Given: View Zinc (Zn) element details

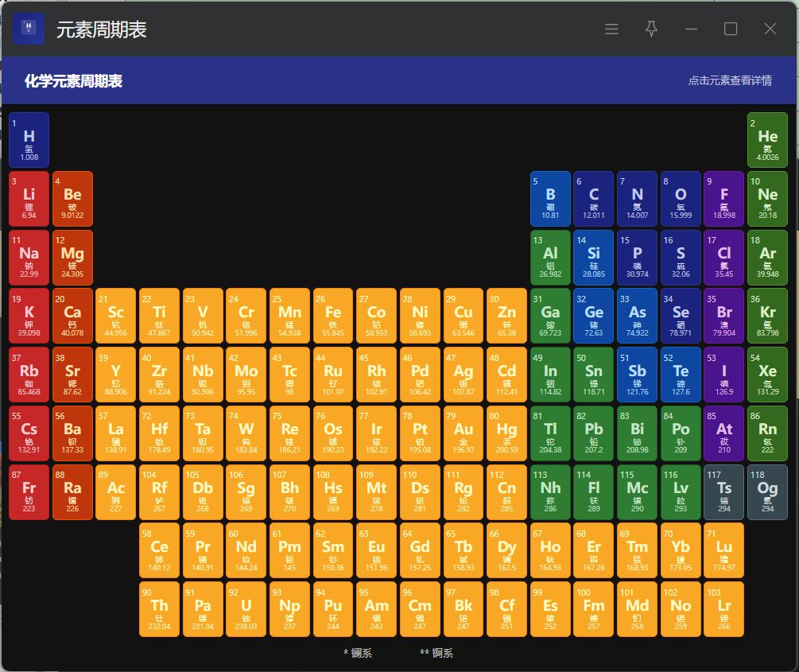Looking at the screenshot, I should [x=506, y=316].
